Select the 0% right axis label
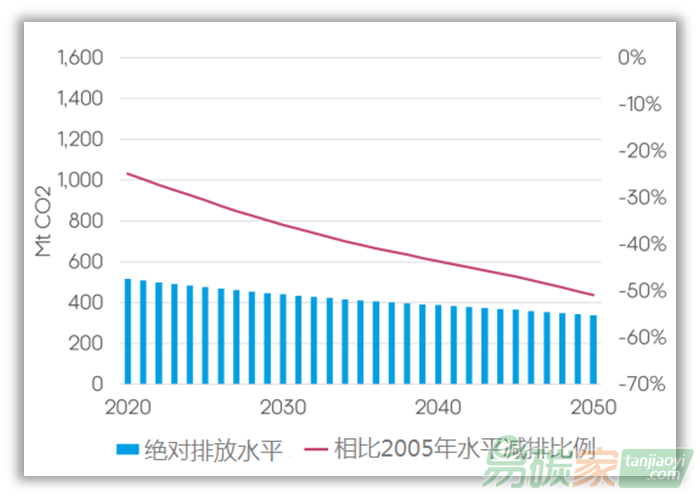Screen dimensions: 700x498 pos(631,58)
